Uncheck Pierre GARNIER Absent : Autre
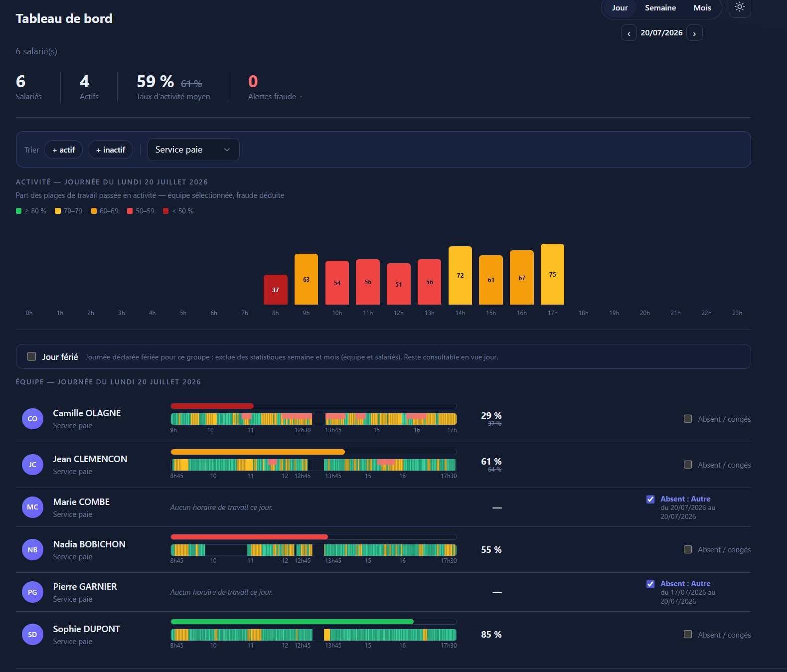 pyautogui.click(x=650, y=584)
